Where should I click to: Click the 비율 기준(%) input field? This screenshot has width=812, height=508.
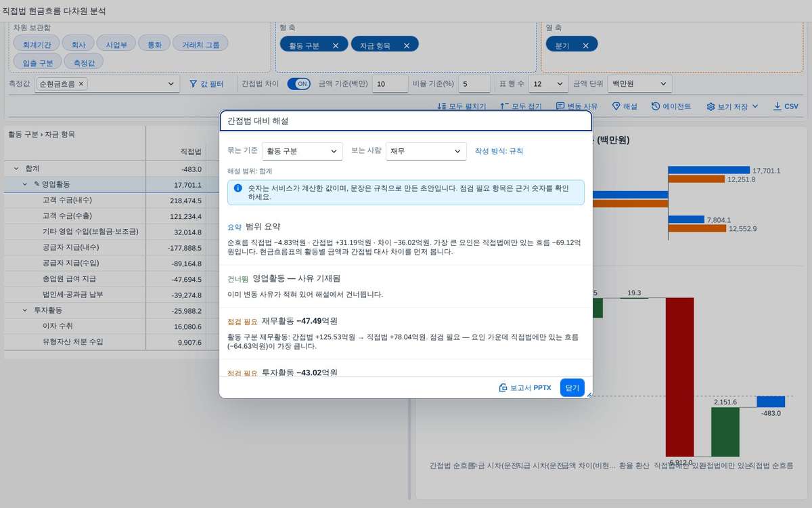pos(474,84)
